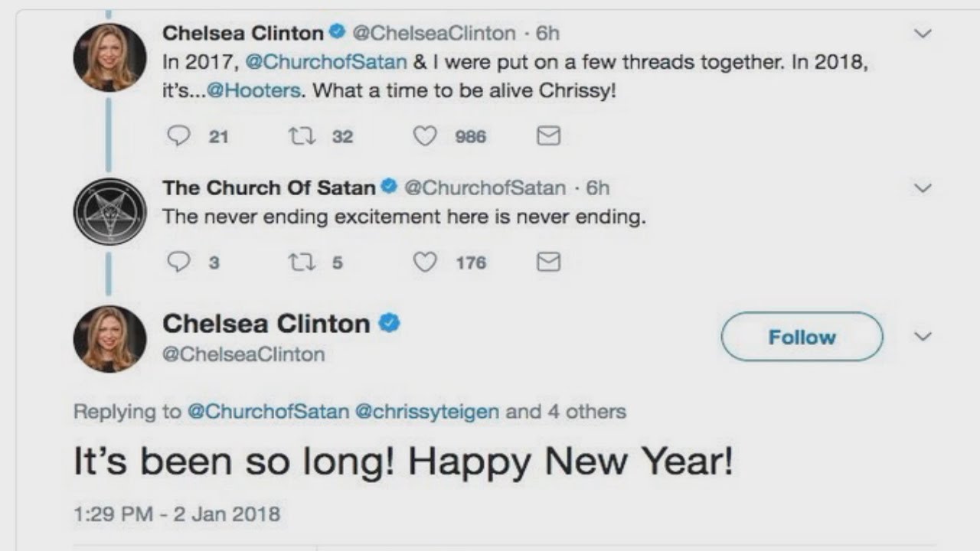Click the 1:29 PM - 2 Jan 2018 timestamp
Screen dimensions: 980x551
tap(177, 514)
